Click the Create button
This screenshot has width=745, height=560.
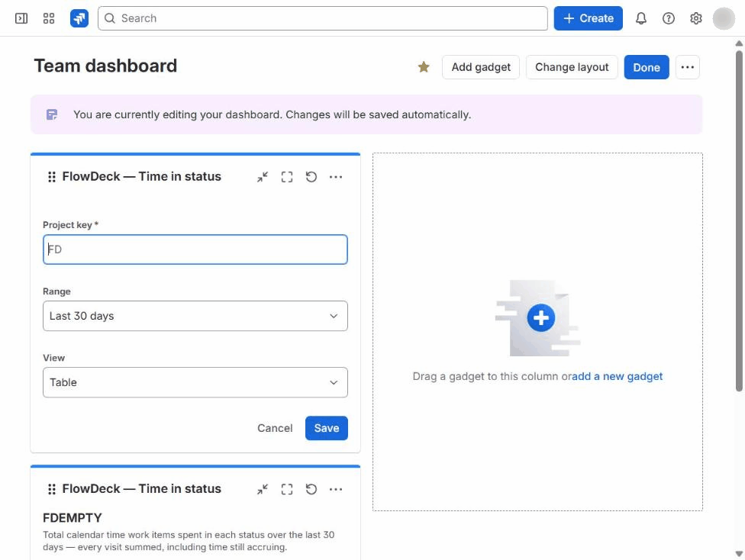(588, 18)
